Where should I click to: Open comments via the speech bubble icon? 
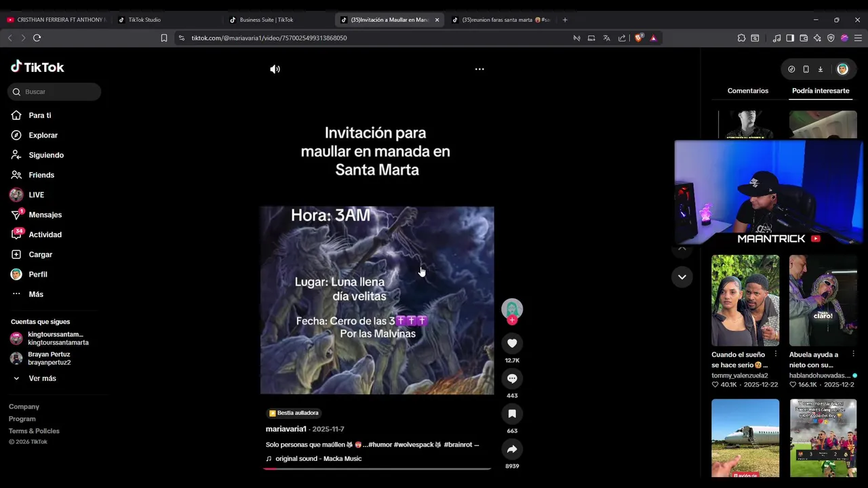click(512, 379)
